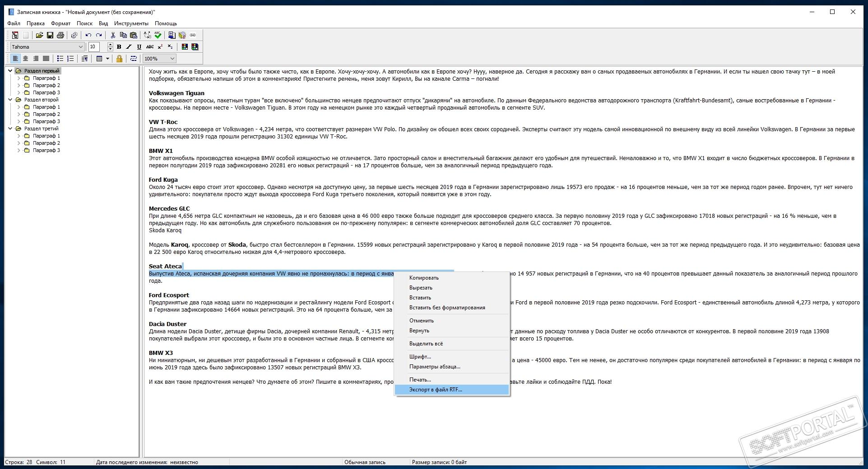Select Раздел второй in the tree

41,100
